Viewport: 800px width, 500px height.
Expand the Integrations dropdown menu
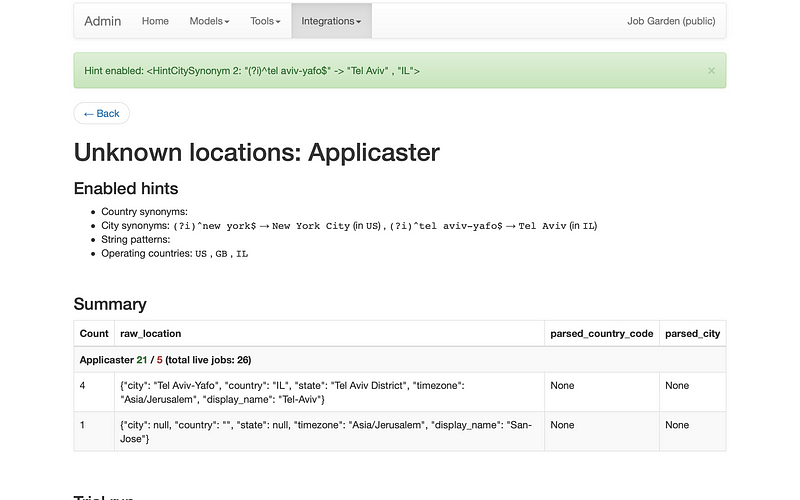click(x=331, y=21)
